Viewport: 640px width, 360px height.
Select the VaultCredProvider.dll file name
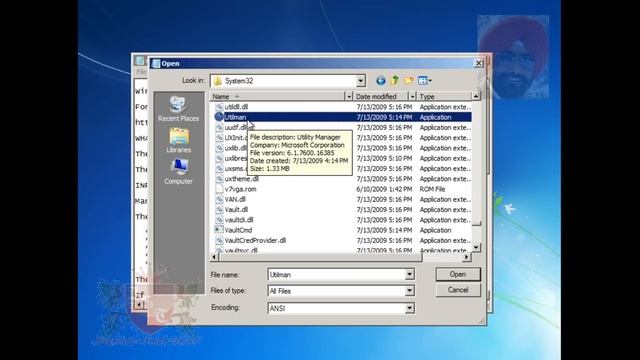[255, 240]
